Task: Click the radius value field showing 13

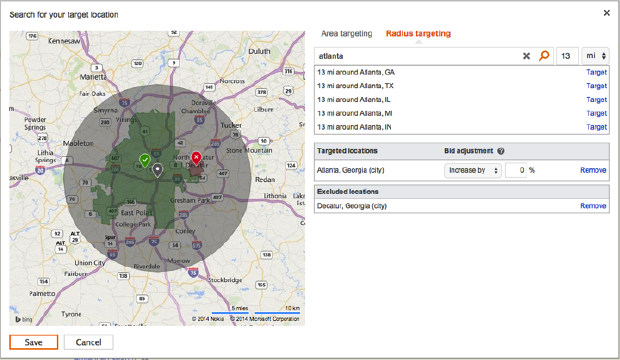Action: 567,56
